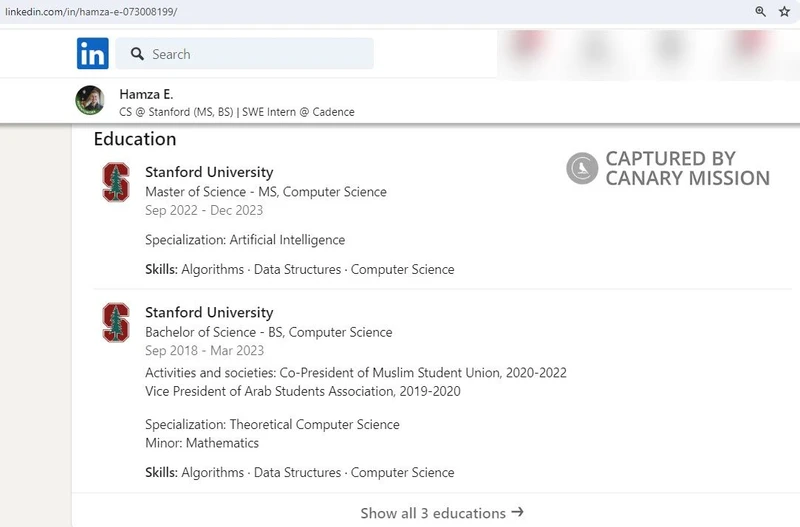800x527 pixels.
Task: Click the name Hamza E. in the sticky header
Action: (x=146, y=94)
